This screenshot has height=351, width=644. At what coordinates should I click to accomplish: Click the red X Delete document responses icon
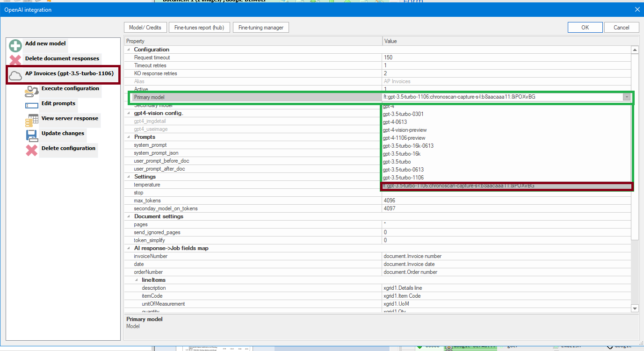point(15,60)
